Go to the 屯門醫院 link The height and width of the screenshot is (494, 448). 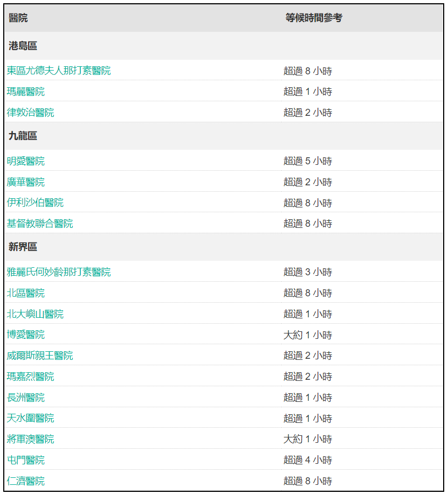[x=26, y=460]
